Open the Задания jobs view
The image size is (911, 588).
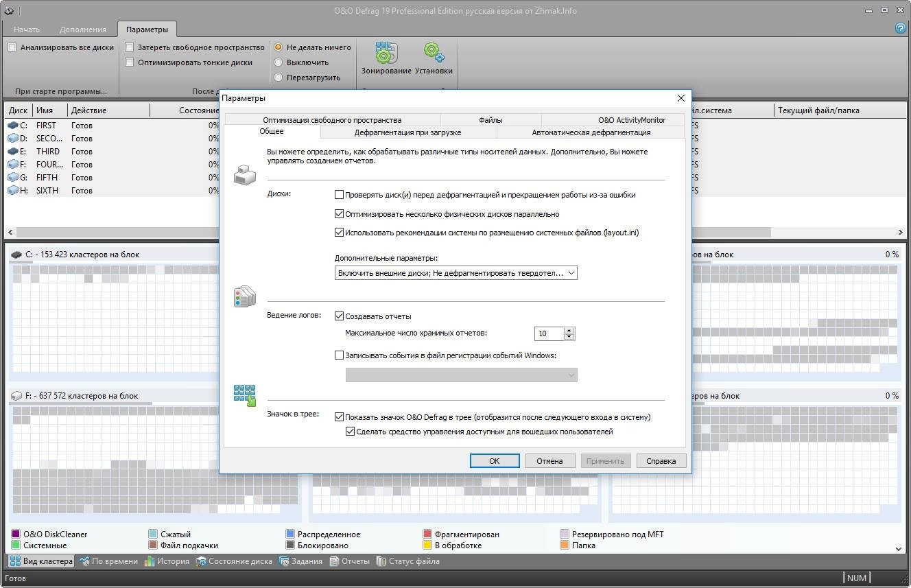point(300,561)
